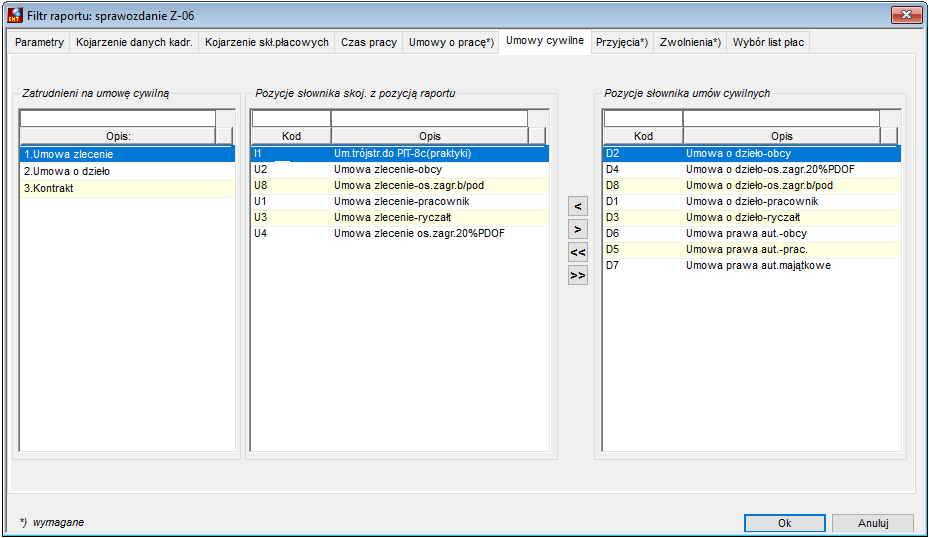Click the filter field above Opis: in left list
Viewport: 929px width, 538px height.
118,119
